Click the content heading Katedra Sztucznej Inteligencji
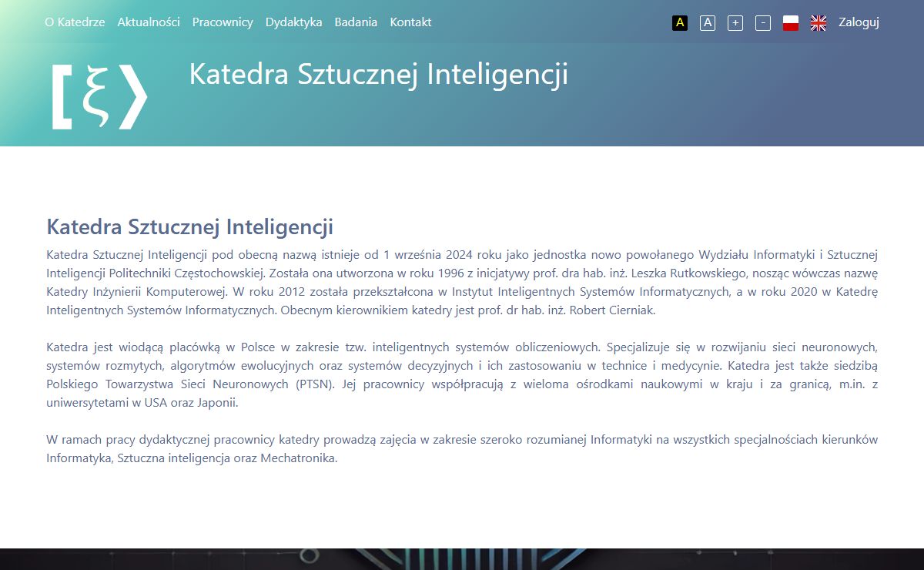This screenshot has width=924, height=570. pyautogui.click(x=189, y=227)
